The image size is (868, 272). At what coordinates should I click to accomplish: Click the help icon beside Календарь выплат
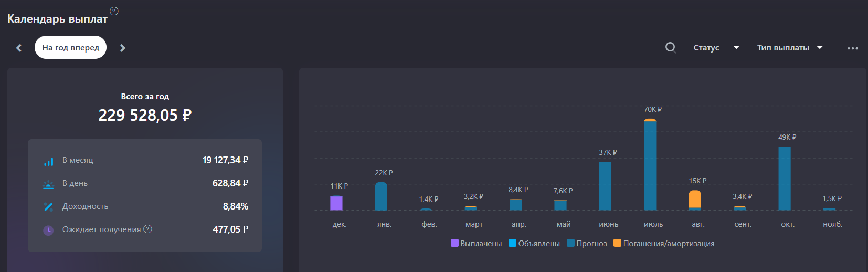coord(114,11)
